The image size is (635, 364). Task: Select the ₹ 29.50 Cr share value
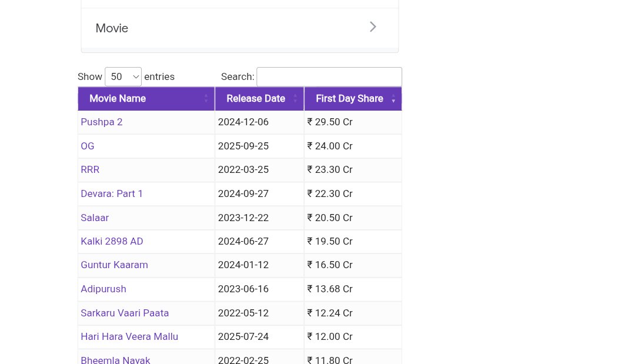(x=330, y=122)
